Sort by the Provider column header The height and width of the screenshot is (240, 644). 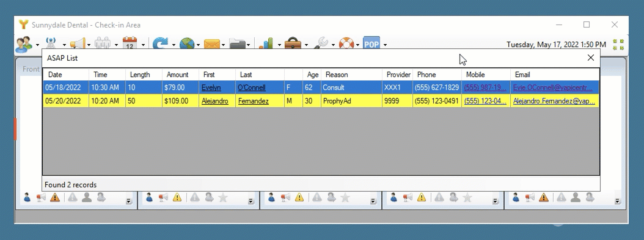[398, 75]
